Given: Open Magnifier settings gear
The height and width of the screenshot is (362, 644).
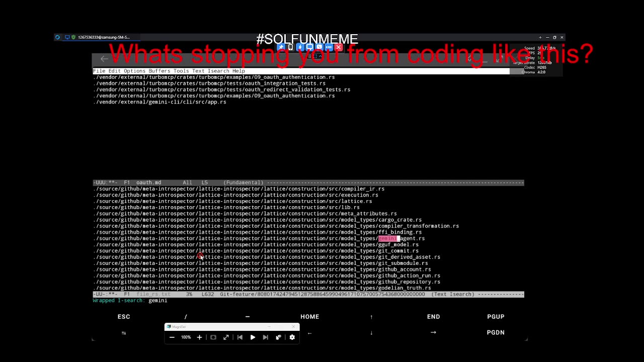Looking at the screenshot, I should 292,337.
